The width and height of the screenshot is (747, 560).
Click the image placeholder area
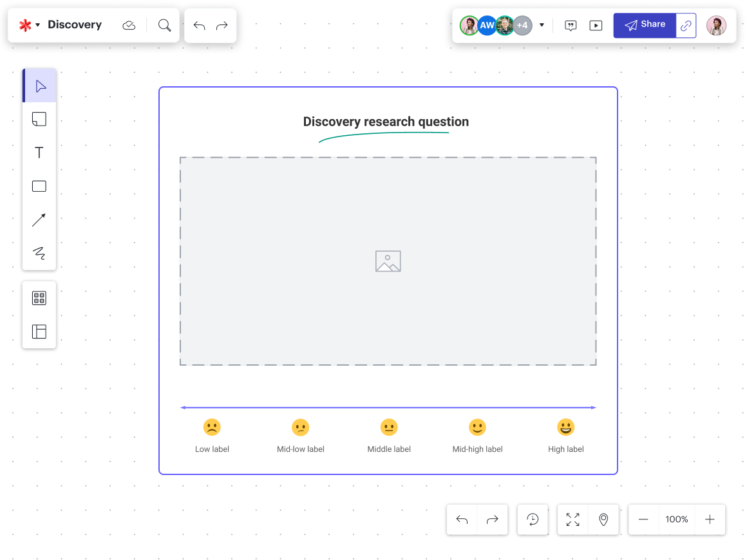tap(388, 261)
